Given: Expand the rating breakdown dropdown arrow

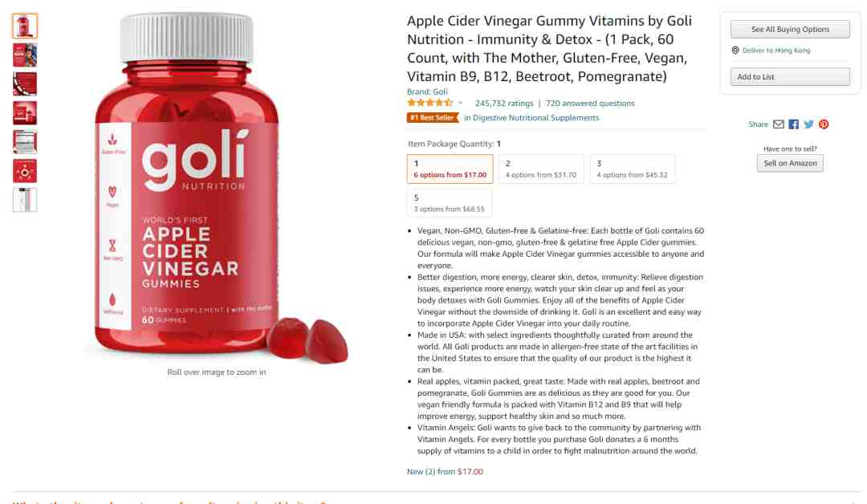Looking at the screenshot, I should click(460, 103).
